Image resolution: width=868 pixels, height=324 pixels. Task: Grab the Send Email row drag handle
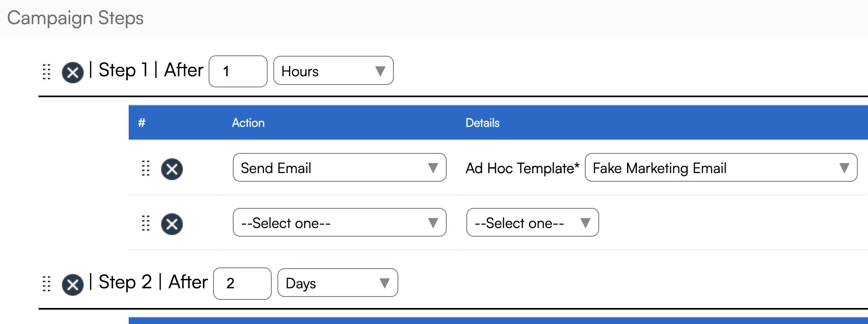145,168
